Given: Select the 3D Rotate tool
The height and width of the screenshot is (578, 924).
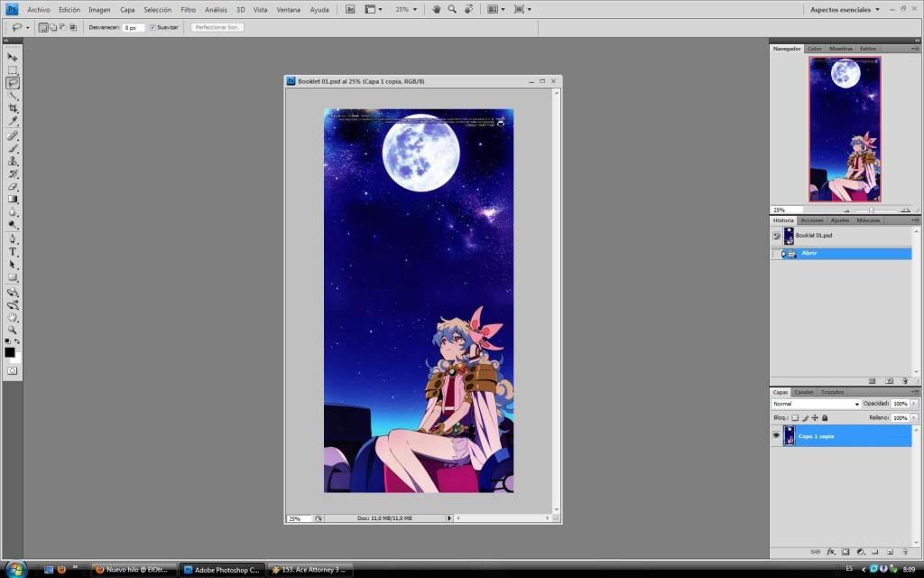Looking at the screenshot, I should click(13, 292).
